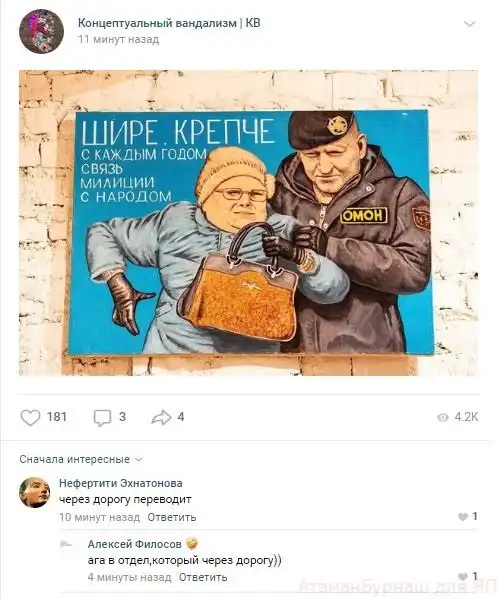Click the emoji next to Алексей Филосов
Screen dimensions: 504x599
192,543
